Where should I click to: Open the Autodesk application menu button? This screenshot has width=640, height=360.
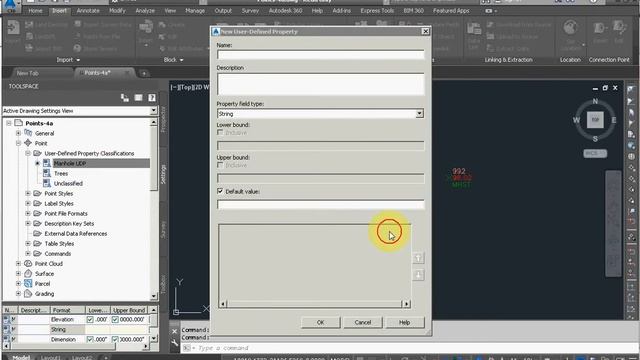click(10, 6)
